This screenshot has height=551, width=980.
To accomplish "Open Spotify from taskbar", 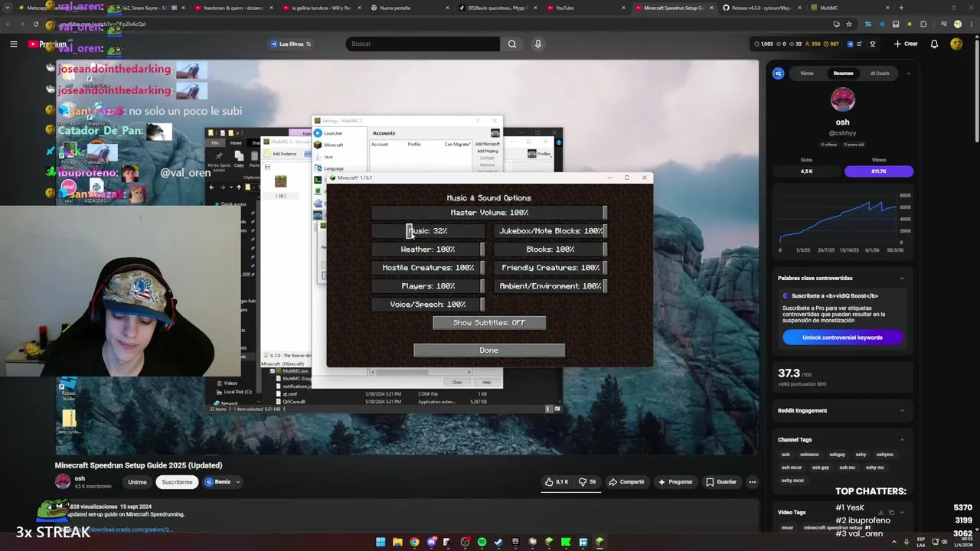I will (x=482, y=543).
